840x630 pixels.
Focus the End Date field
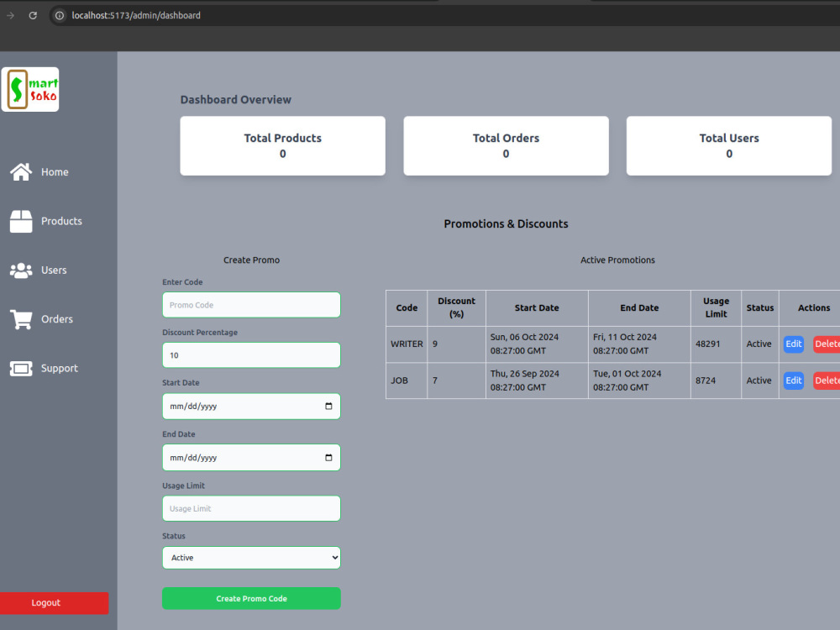251,458
